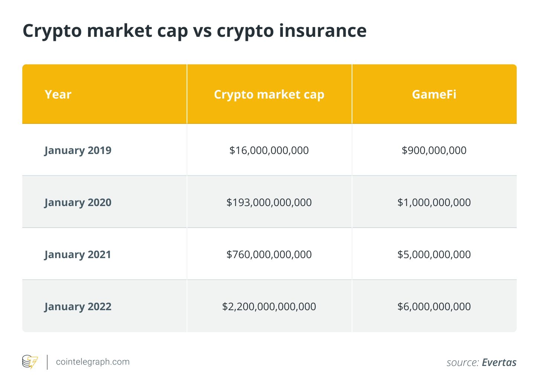The width and height of the screenshot is (539, 392).
Task: Open the cointelegraph.com link
Action: click(x=93, y=362)
